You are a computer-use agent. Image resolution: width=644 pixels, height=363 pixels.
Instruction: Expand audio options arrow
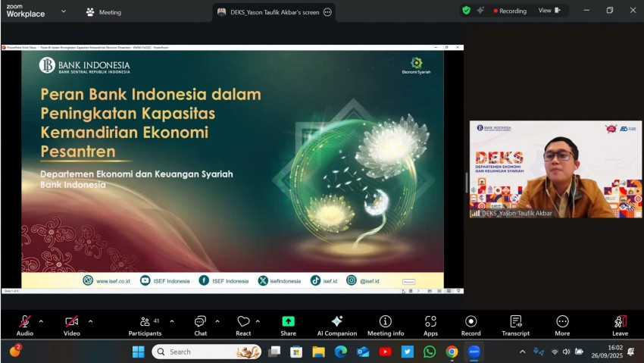tap(41, 321)
